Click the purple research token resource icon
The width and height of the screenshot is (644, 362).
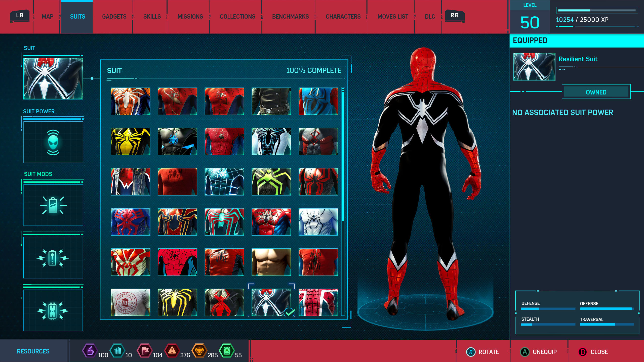pyautogui.click(x=90, y=350)
